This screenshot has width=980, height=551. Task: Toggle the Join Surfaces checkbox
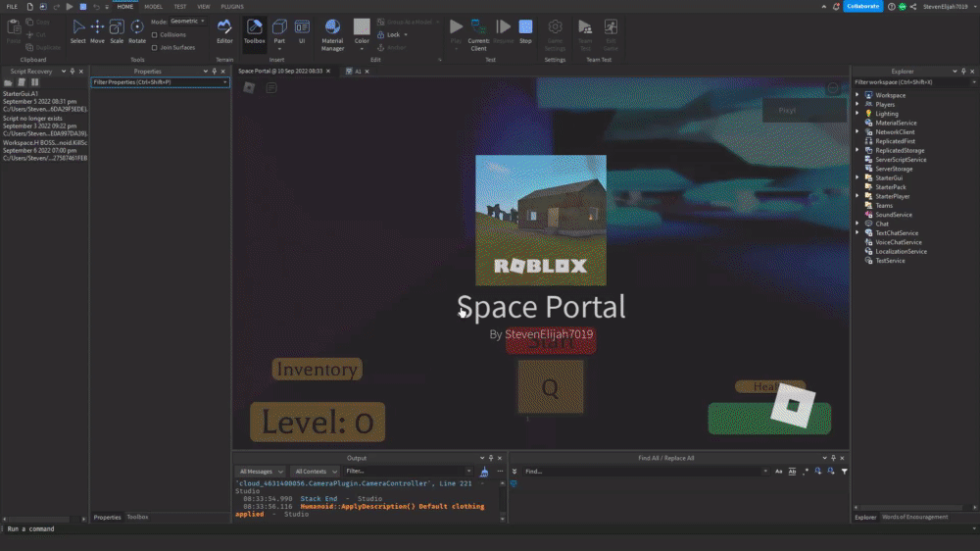(x=155, y=47)
